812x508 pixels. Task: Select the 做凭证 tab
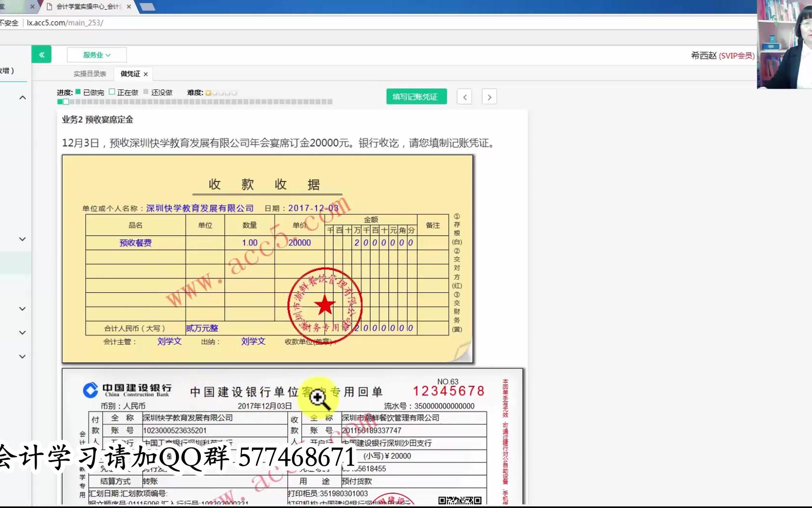(x=130, y=74)
